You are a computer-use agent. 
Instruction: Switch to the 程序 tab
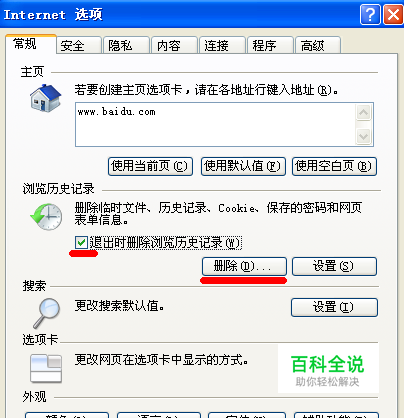click(x=270, y=45)
